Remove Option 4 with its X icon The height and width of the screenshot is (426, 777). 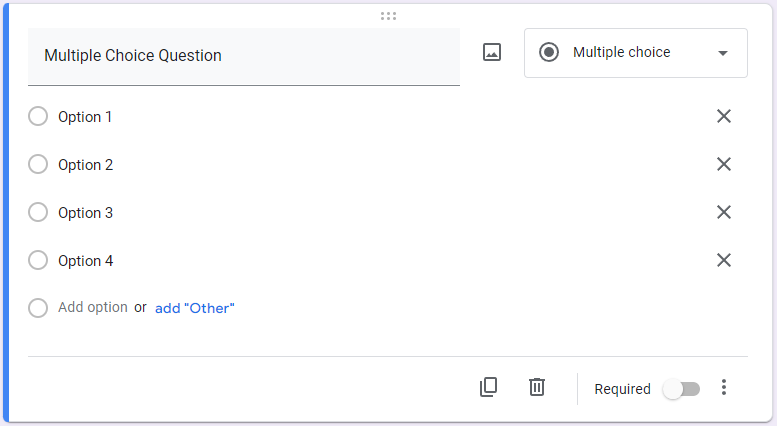724,260
